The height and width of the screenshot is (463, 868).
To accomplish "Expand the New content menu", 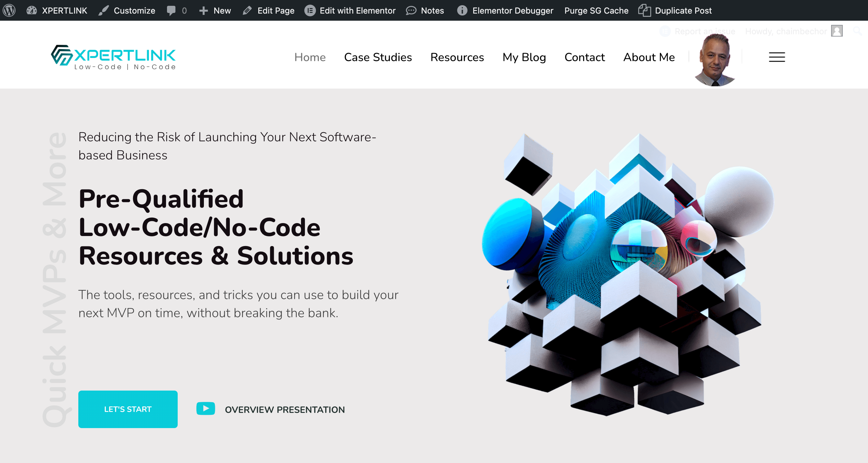I will click(215, 10).
